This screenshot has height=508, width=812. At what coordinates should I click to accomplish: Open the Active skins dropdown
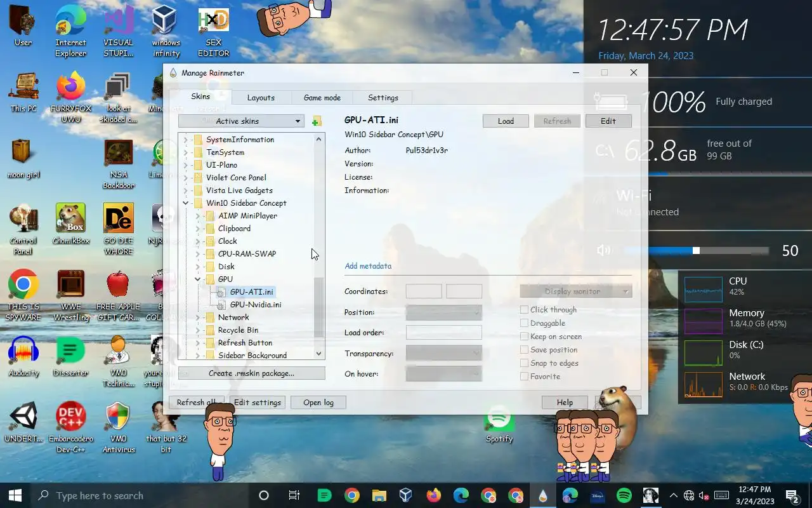point(241,121)
